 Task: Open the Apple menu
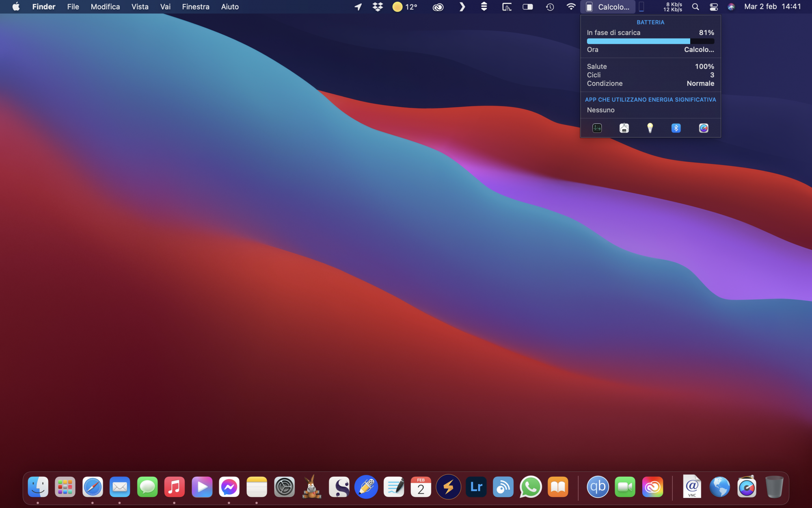(16, 7)
